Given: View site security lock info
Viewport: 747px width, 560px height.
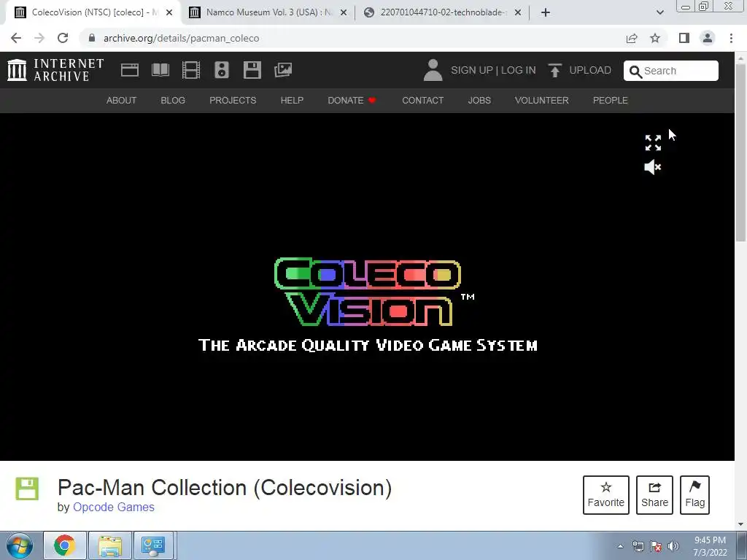Looking at the screenshot, I should point(92,38).
